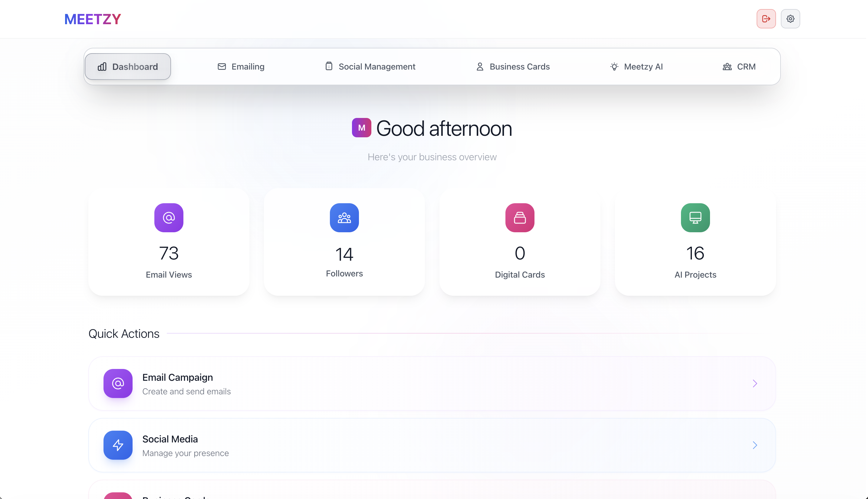868x499 pixels.
Task: Click the purple Email Views @ icon
Action: coord(168,218)
